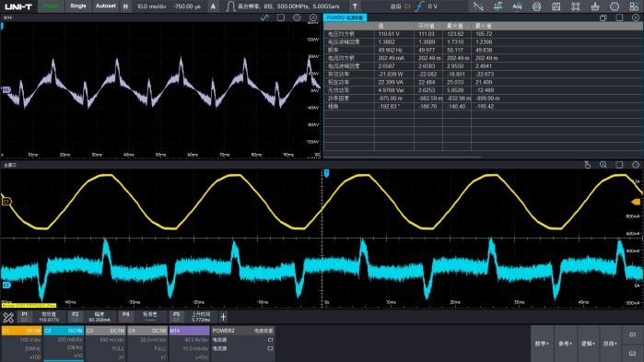Screen dimensions: 644x362
Task: Click the measurement ruler-and-pencil icon
Action: click(8, 317)
